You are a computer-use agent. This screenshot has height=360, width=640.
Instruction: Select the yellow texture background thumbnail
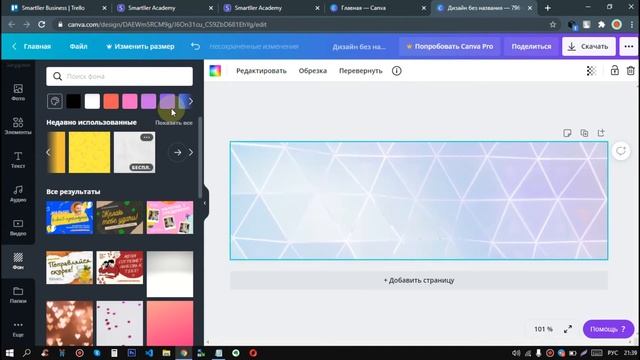[89, 152]
